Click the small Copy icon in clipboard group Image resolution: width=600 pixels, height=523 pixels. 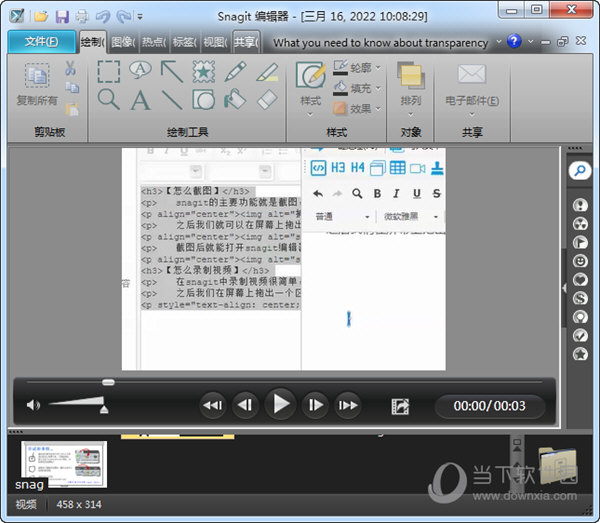pyautogui.click(x=72, y=88)
